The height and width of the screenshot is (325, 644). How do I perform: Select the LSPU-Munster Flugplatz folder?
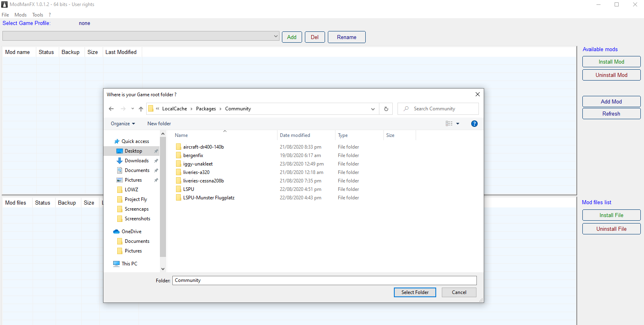tap(209, 198)
